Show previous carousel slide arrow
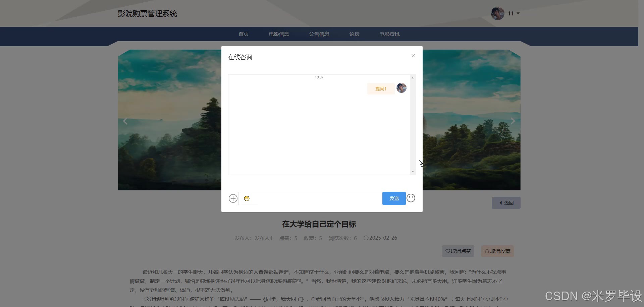 coord(125,121)
